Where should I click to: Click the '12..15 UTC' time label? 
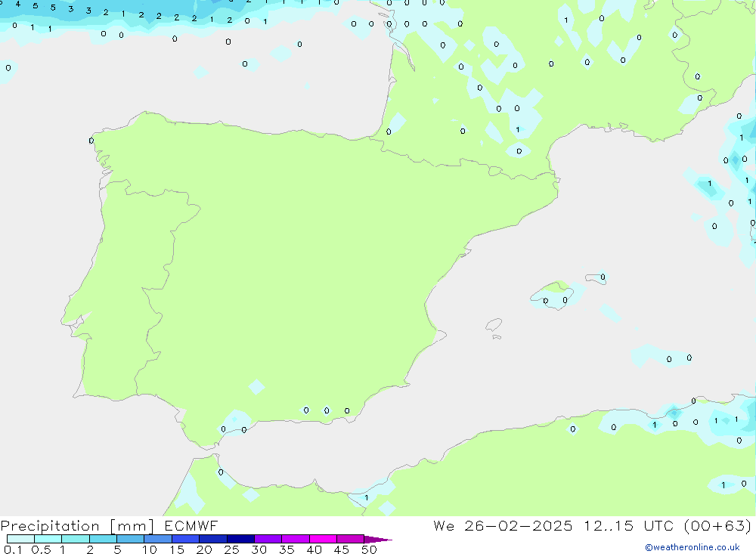(629, 525)
